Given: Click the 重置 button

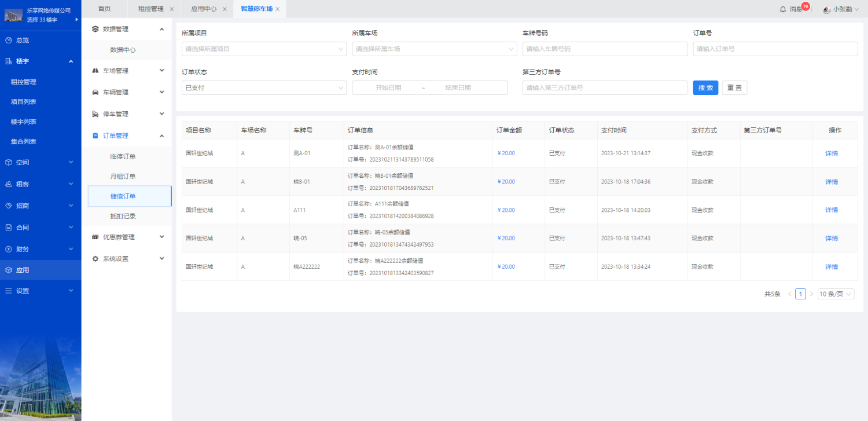Looking at the screenshot, I should (734, 88).
